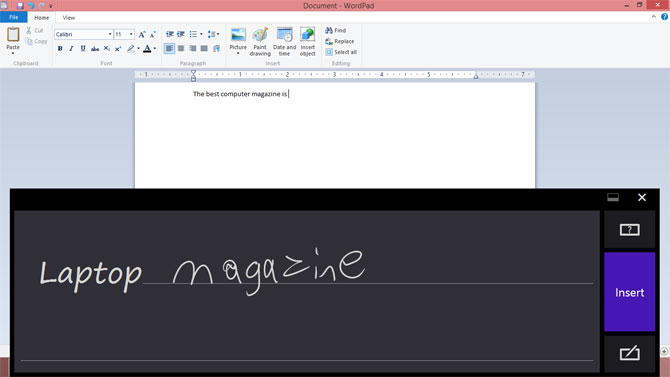The image size is (670, 377).
Task: Collapse the ribbon with the chevron
Action: [x=653, y=17]
